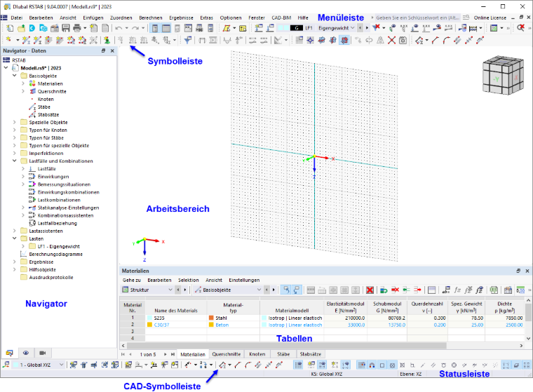
Task: Click the yellow C30/37 color swatch
Action: click(149, 325)
